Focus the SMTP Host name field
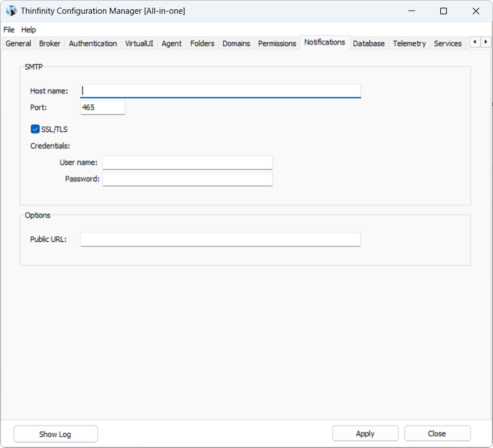493x448 pixels. pyautogui.click(x=220, y=91)
